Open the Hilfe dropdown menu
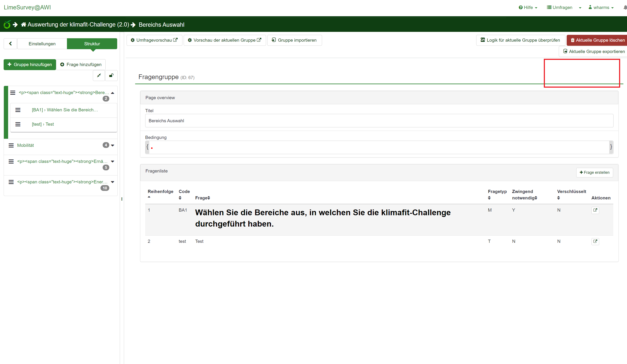 pyautogui.click(x=528, y=7)
